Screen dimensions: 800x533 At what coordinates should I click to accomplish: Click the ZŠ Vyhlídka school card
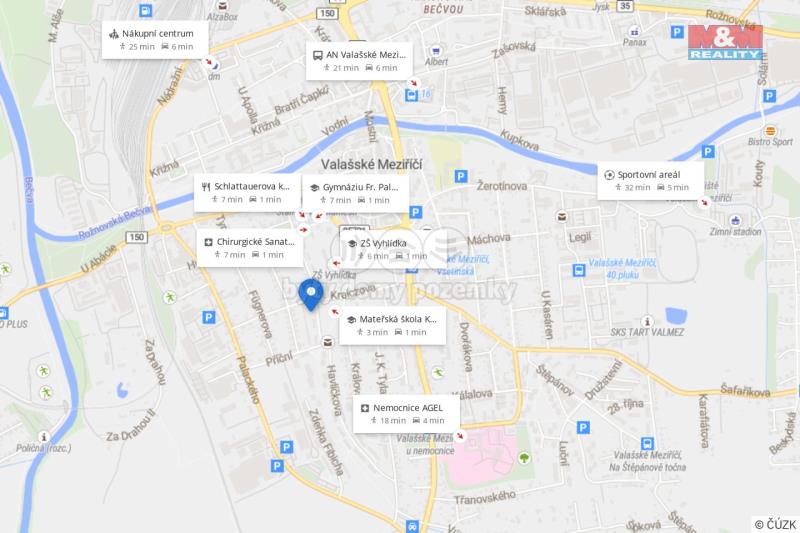[x=393, y=249]
